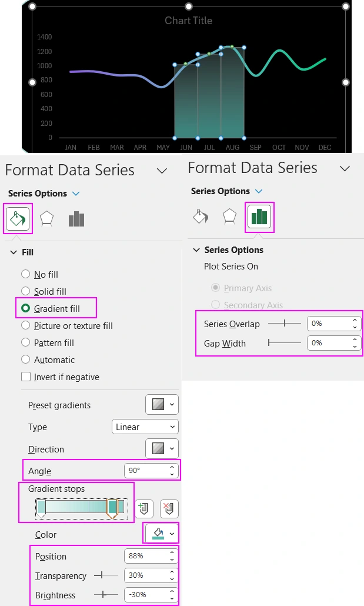Click Fill & Line bucket icon in right panel
The height and width of the screenshot is (606, 364).
click(201, 217)
